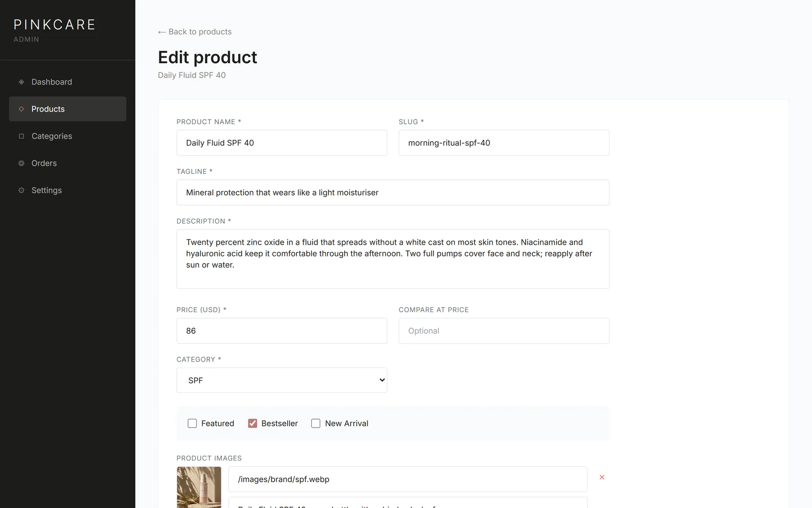Screen dimensions: 812x508
Task: Remove the spf.webp image with red X
Action: (602, 477)
